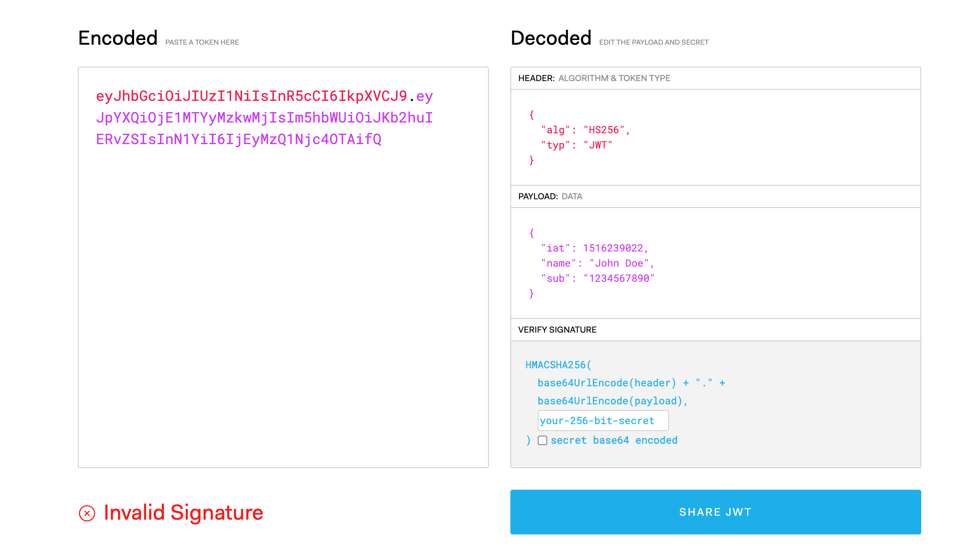This screenshot has width=971, height=560.
Task: Click the "alg": "HS256" header line
Action: [585, 130]
